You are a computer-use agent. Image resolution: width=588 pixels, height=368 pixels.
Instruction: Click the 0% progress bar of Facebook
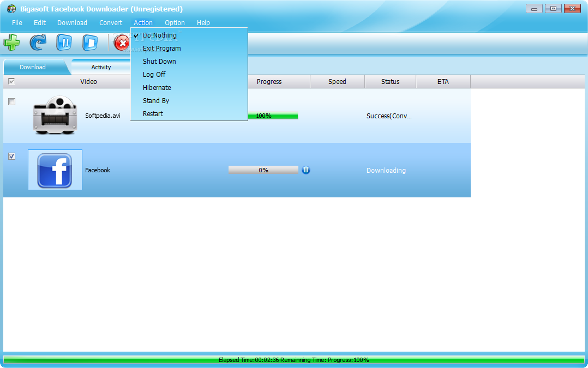(x=263, y=170)
